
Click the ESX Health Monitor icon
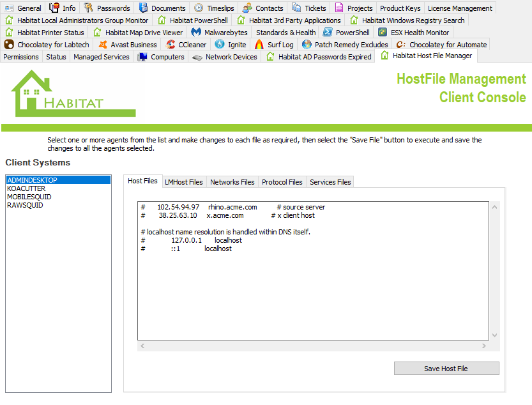click(x=382, y=33)
